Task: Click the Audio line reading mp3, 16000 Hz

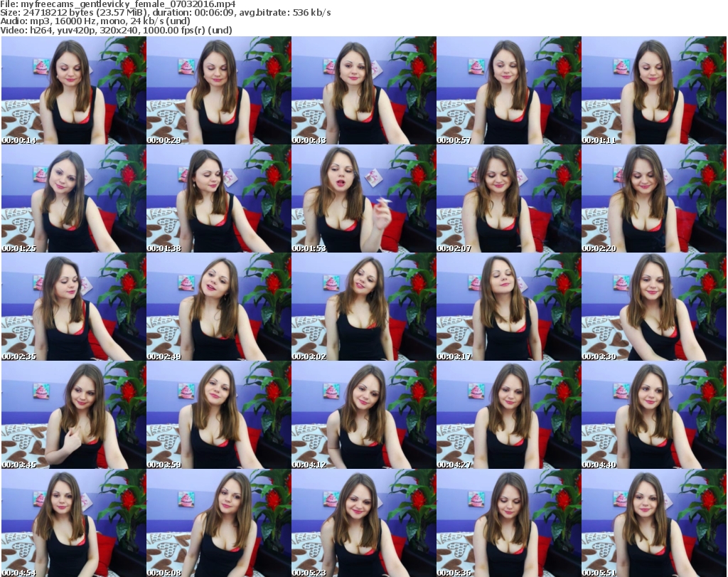Action: pyautogui.click(x=95, y=21)
